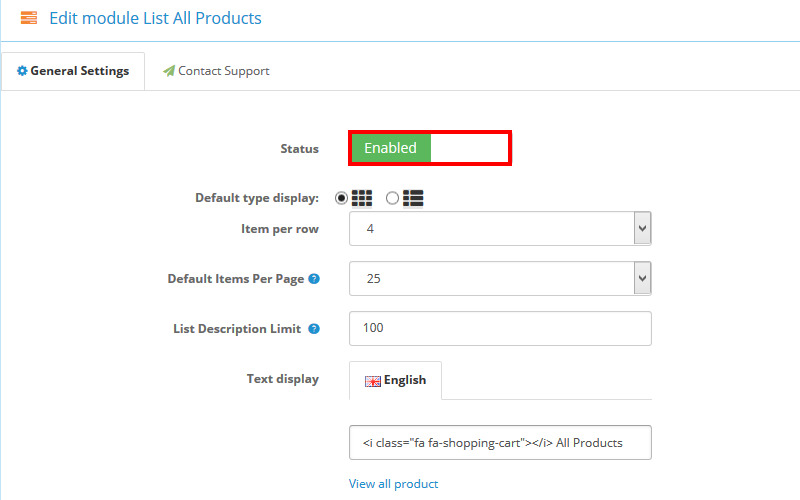This screenshot has width=800, height=500.
Task: Select the list display radio button
Action: pyautogui.click(x=392, y=198)
